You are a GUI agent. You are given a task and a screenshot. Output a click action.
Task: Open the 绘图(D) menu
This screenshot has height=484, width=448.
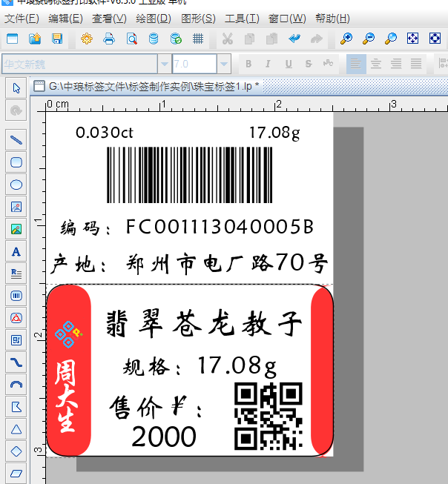point(153,19)
